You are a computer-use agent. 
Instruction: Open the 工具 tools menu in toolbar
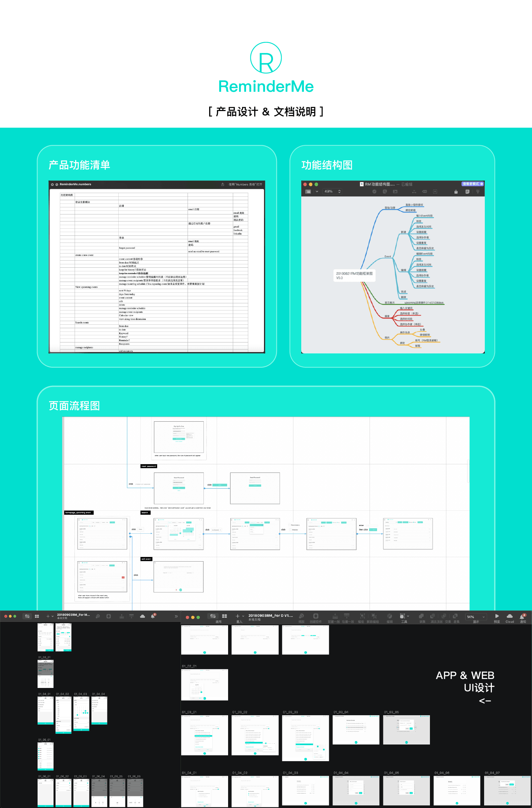404,616
